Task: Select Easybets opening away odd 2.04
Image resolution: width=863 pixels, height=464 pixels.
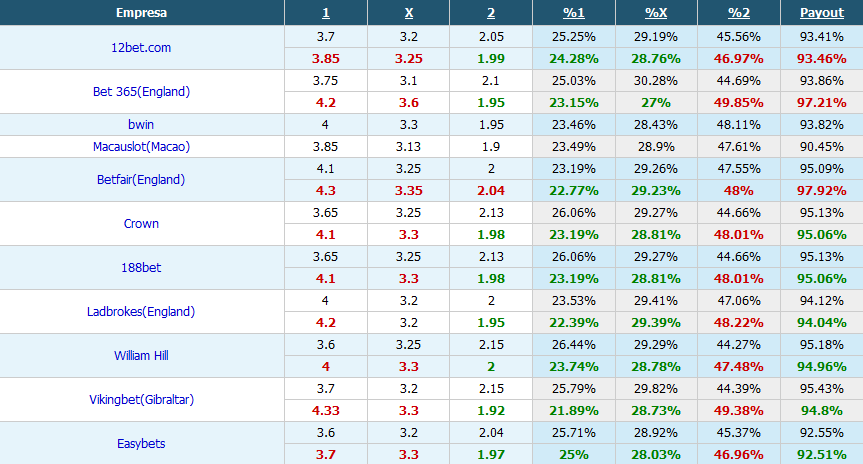Action: tap(491, 433)
